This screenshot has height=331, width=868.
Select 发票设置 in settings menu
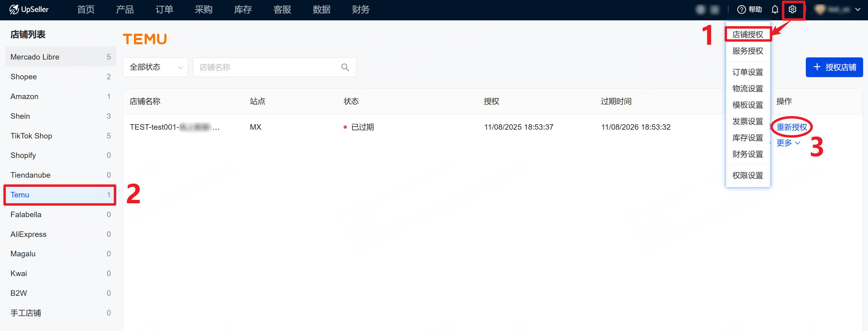tap(747, 121)
